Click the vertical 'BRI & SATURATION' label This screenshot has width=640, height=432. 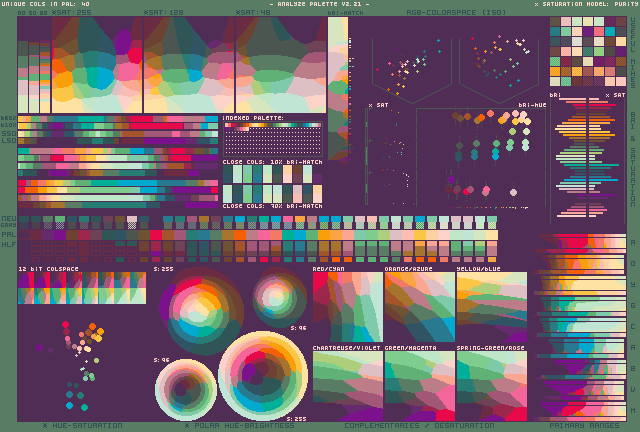[633, 159]
